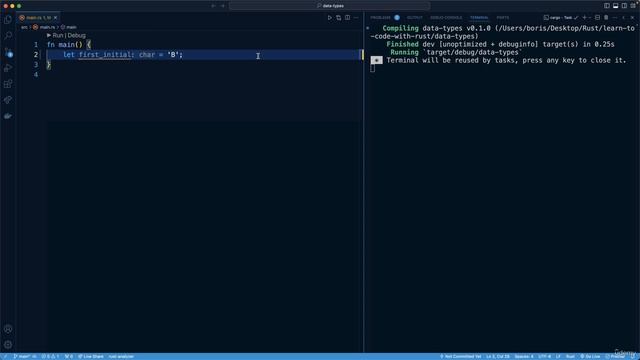Click UTF-8 encoding in status bar

[x=544, y=356]
